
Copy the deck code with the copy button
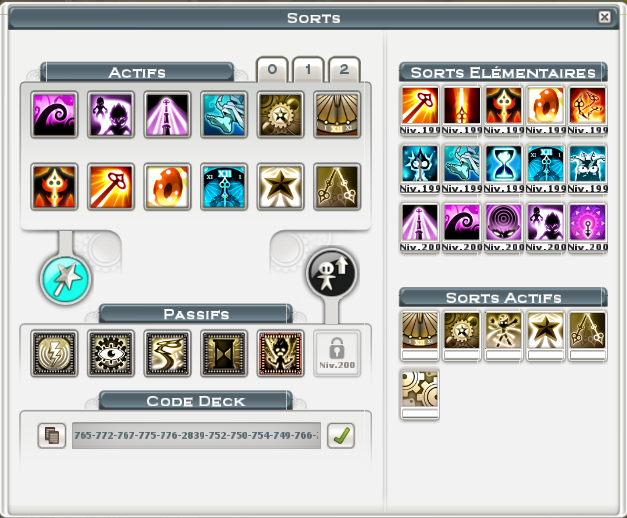point(52,435)
